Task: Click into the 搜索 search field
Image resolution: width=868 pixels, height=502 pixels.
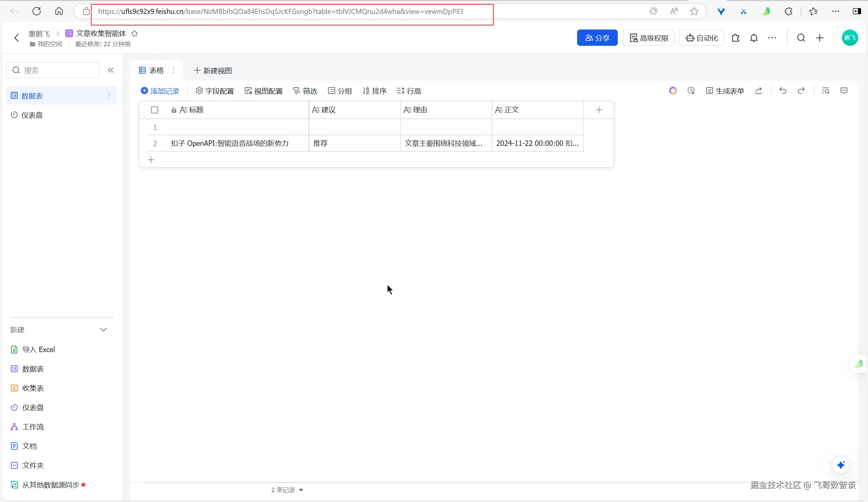Action: click(52, 70)
